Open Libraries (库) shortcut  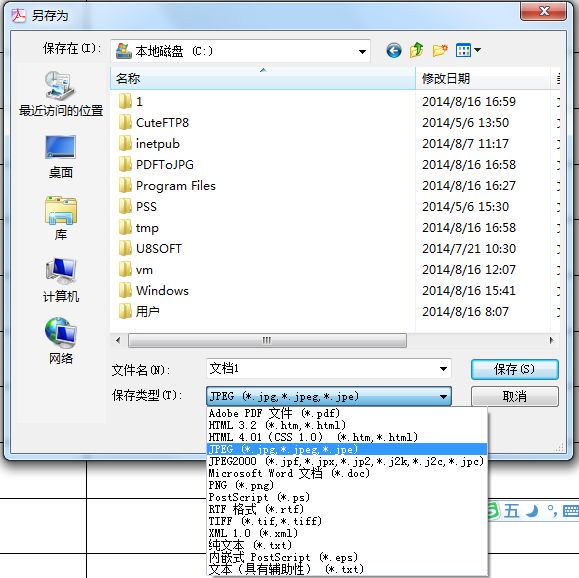pos(61,218)
